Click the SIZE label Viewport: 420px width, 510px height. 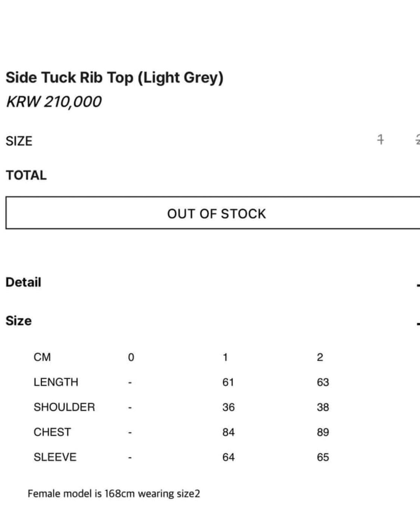click(x=19, y=141)
